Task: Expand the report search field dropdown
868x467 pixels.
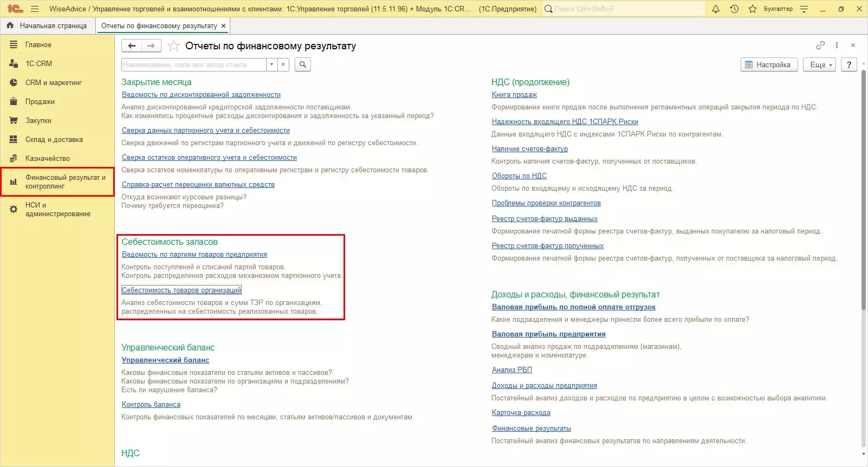Action: (x=272, y=64)
